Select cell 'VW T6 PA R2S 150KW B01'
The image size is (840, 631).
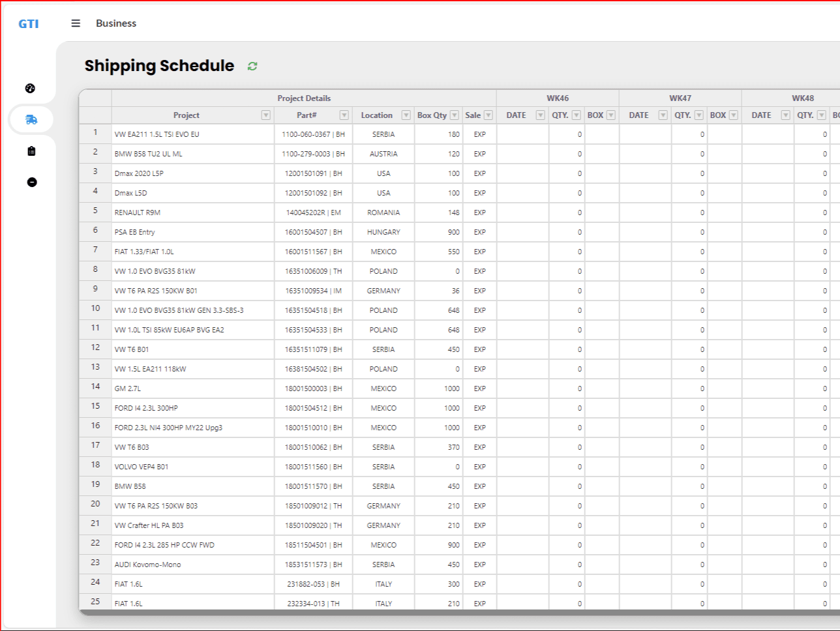(193, 291)
